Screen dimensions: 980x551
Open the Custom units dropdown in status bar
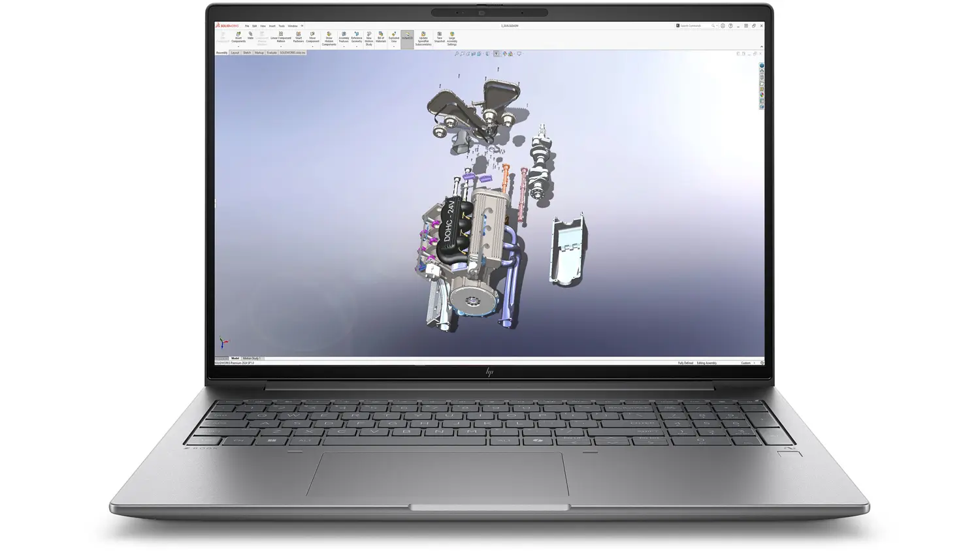tap(748, 363)
